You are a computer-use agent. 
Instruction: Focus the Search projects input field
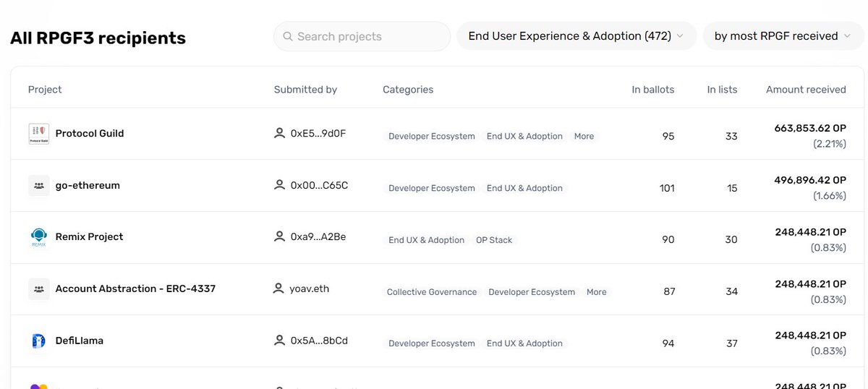point(362,36)
